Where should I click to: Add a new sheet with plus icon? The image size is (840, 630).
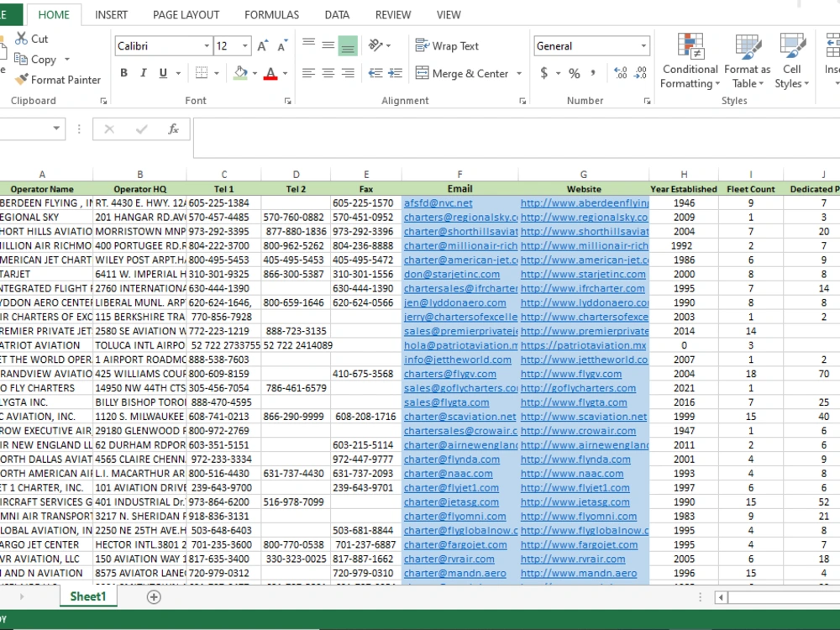pyautogui.click(x=154, y=596)
